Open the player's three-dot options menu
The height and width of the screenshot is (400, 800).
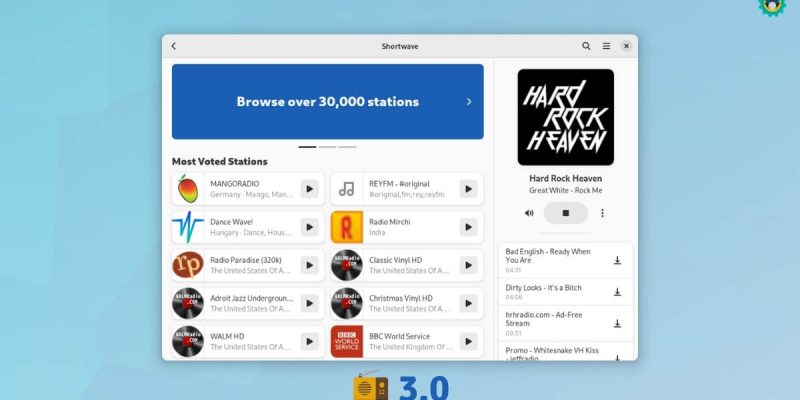(x=602, y=213)
